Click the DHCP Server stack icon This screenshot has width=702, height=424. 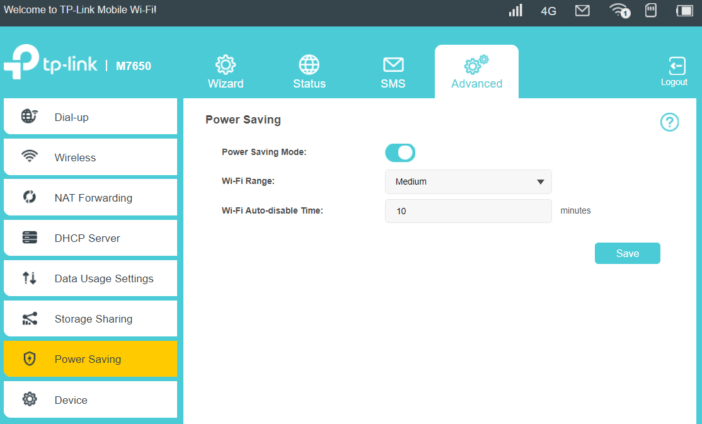coord(30,237)
